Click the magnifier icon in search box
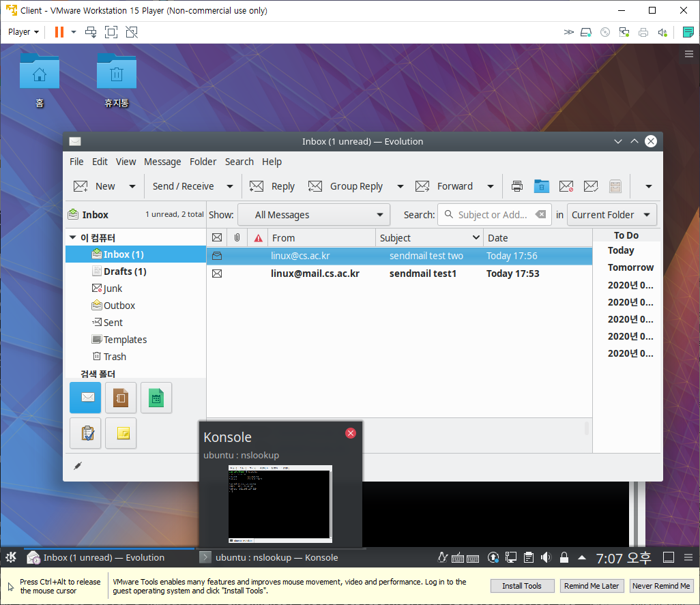Viewport: 700px width, 605px height. pyautogui.click(x=449, y=214)
